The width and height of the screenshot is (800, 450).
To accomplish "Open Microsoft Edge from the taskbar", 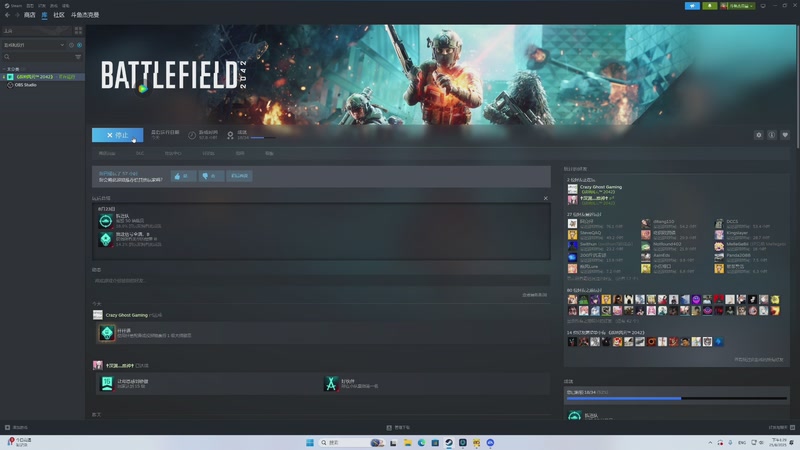I will pyautogui.click(x=421, y=442).
